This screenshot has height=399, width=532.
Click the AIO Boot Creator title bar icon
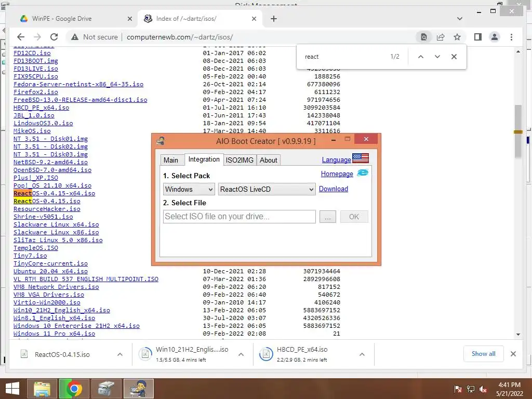(x=161, y=140)
